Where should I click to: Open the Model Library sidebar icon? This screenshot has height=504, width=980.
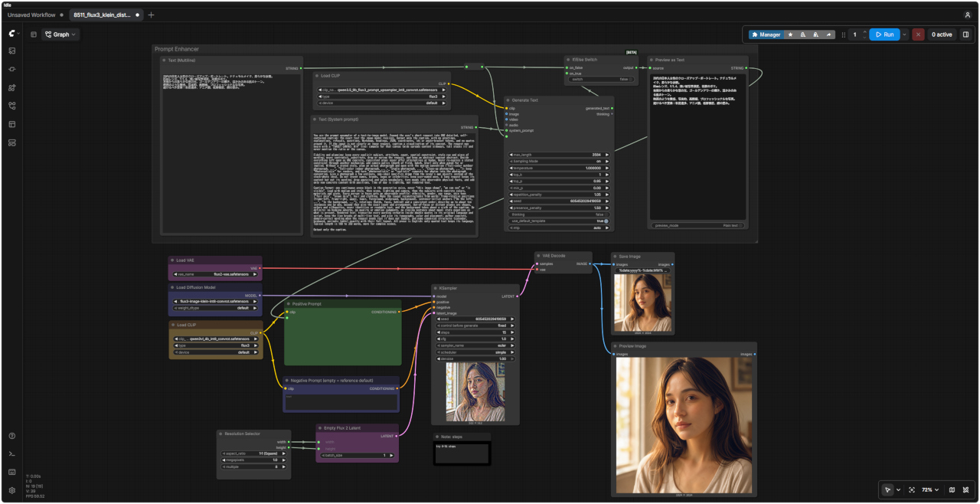click(12, 87)
